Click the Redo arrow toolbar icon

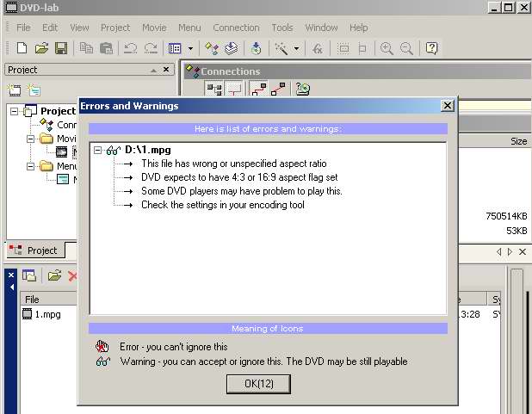(x=151, y=48)
